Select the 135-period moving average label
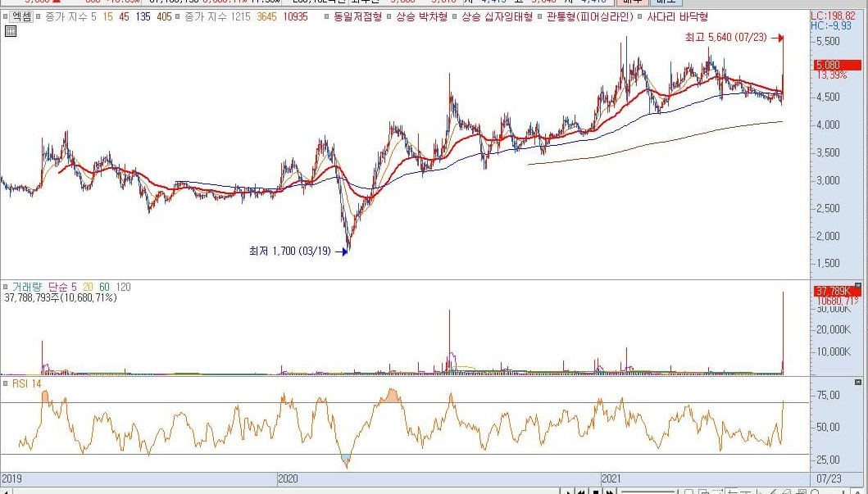868x494 pixels. (143, 16)
